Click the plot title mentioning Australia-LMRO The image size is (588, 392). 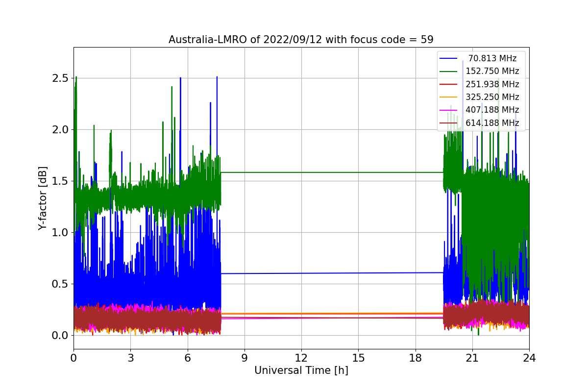tap(301, 40)
